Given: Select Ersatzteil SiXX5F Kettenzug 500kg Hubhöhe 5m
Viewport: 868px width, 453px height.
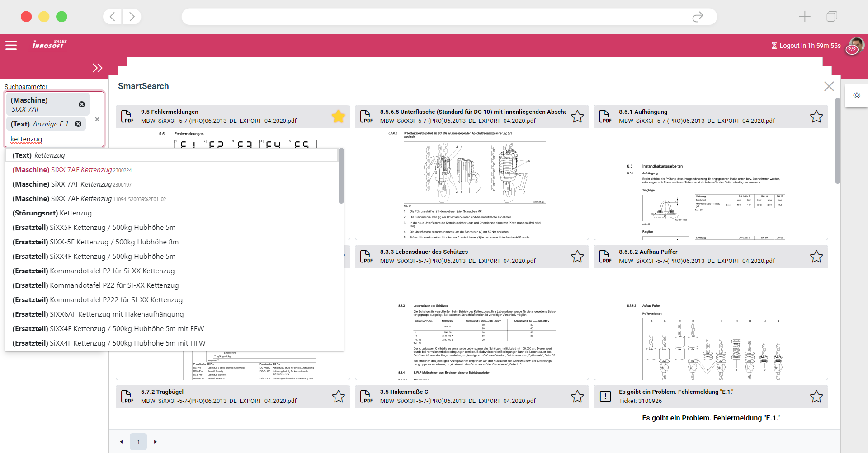Looking at the screenshot, I should coord(172,228).
